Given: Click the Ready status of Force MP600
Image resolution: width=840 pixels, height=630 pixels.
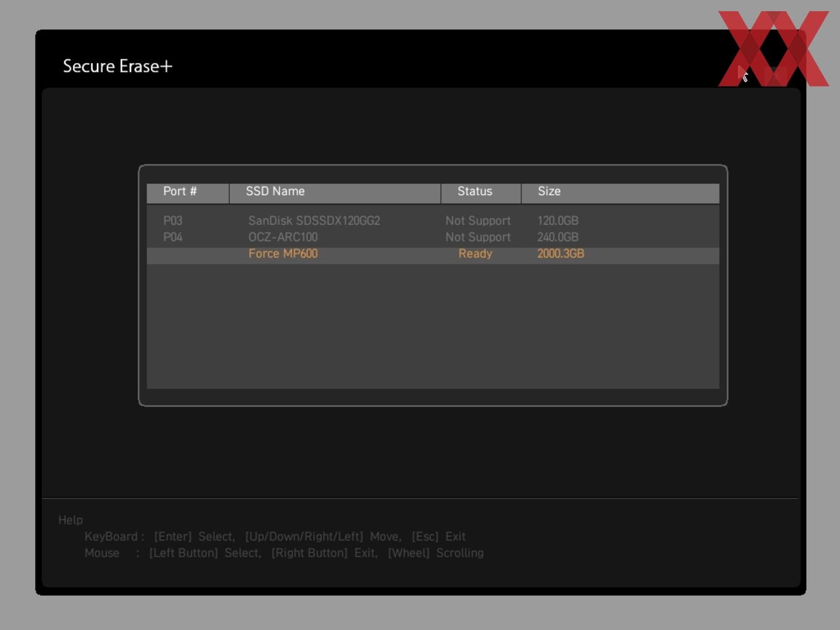Looking at the screenshot, I should tap(476, 254).
